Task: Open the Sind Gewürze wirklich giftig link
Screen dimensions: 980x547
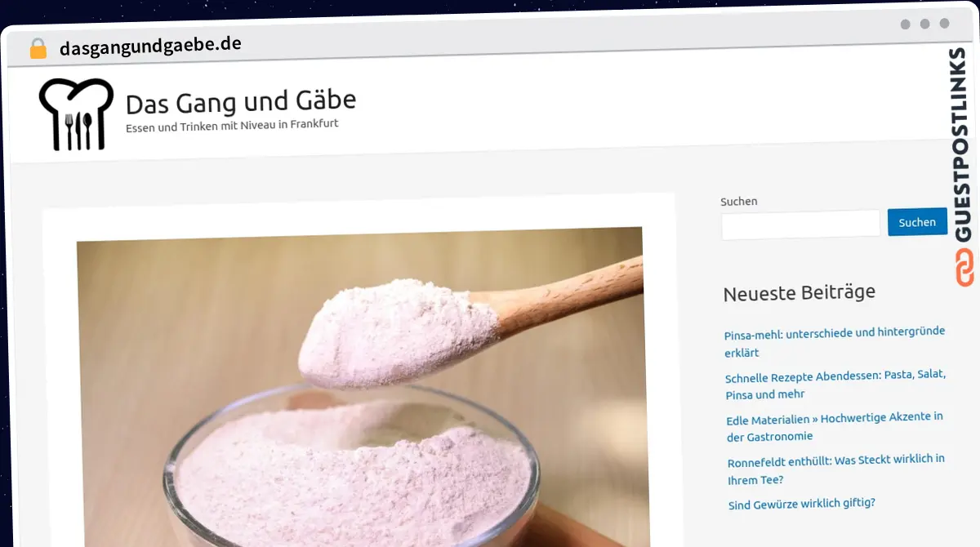Action: [801, 504]
